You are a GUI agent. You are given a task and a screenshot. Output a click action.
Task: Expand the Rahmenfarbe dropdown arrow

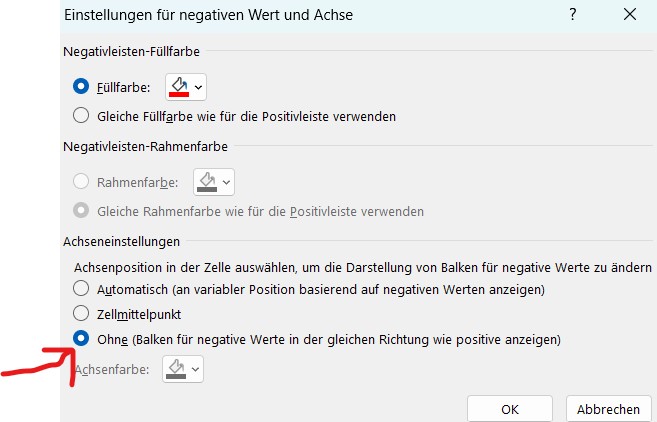click(226, 182)
